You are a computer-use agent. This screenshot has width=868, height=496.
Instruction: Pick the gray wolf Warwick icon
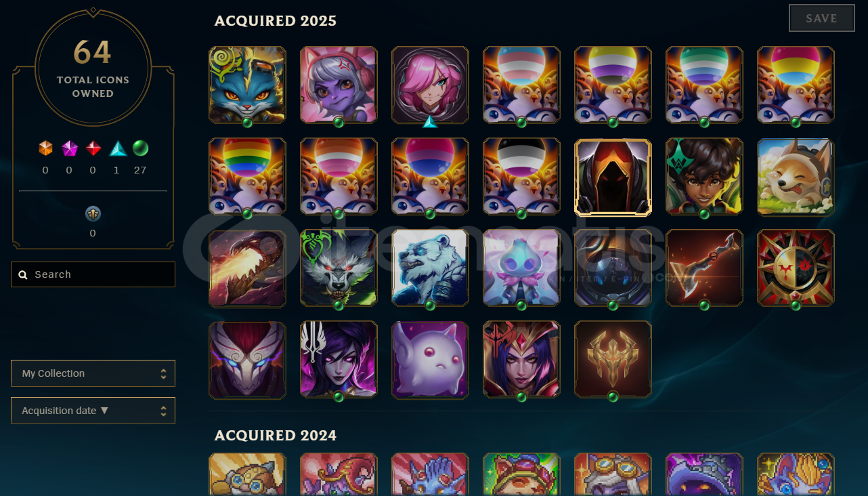339,268
